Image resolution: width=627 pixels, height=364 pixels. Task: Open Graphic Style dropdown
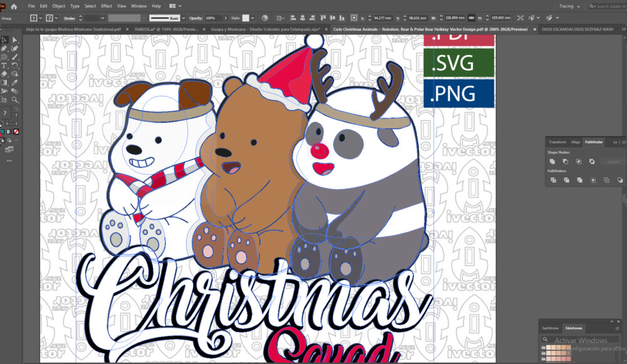(253, 18)
